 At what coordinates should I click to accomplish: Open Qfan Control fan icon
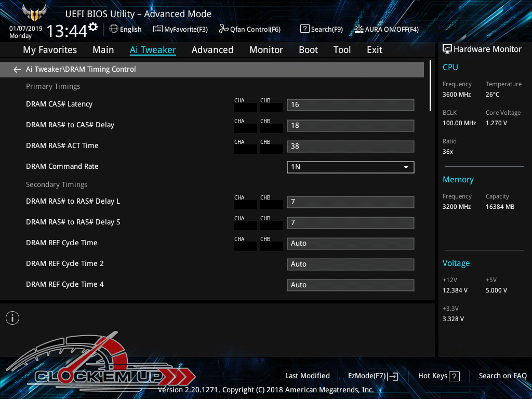[223, 29]
